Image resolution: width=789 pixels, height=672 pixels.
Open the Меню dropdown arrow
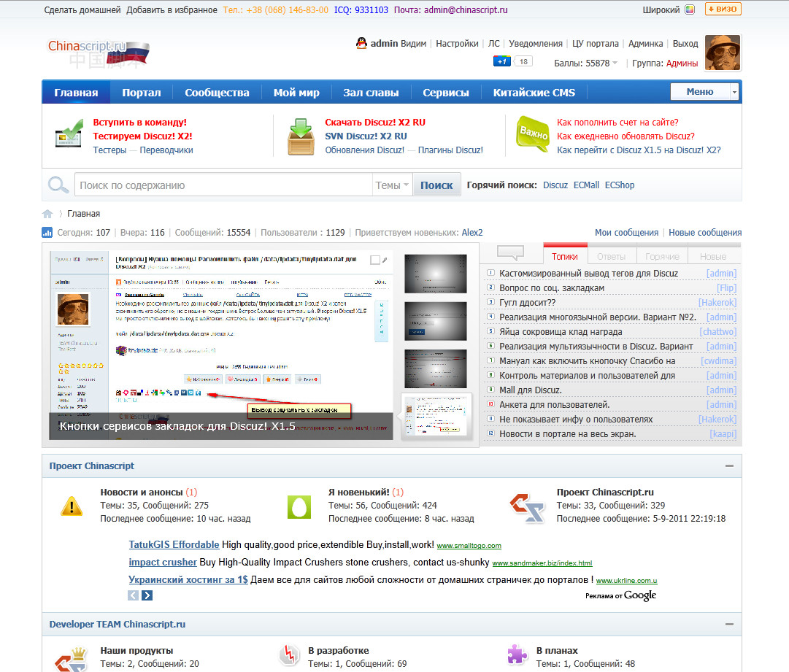click(x=734, y=91)
